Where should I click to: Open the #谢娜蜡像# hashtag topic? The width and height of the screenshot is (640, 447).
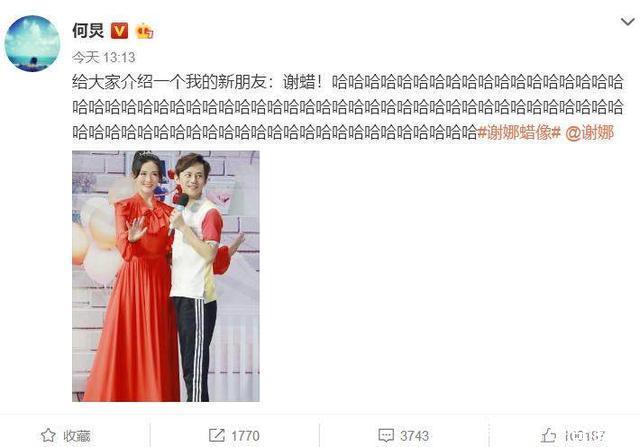click(519, 133)
